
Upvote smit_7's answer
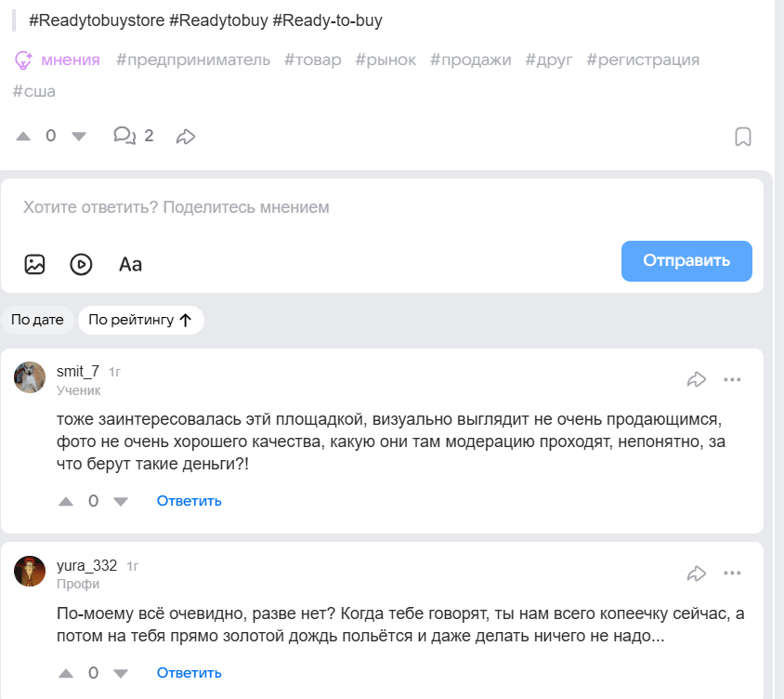[x=66, y=501]
